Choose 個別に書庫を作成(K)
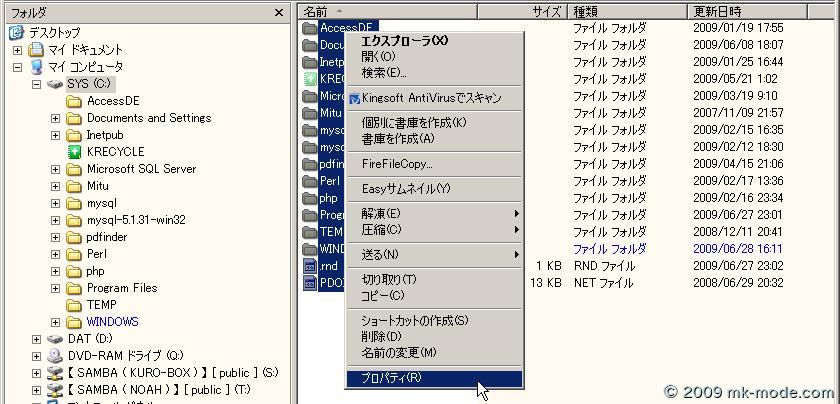Image resolution: width=840 pixels, height=404 pixels. pos(434,123)
